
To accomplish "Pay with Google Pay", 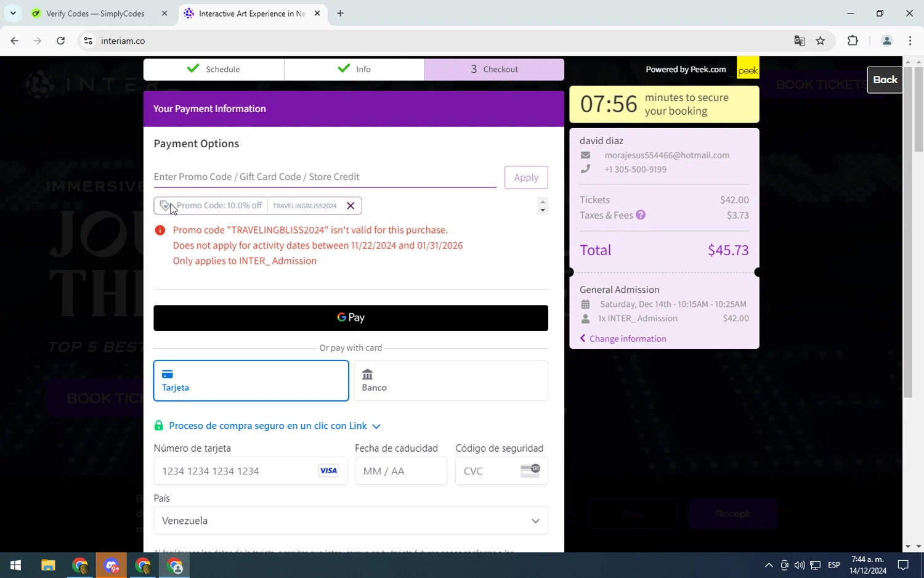I will tap(351, 318).
